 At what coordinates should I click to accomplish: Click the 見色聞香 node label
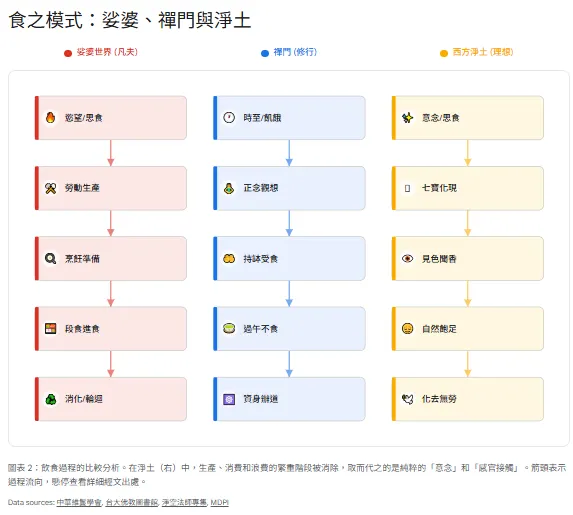click(x=439, y=259)
